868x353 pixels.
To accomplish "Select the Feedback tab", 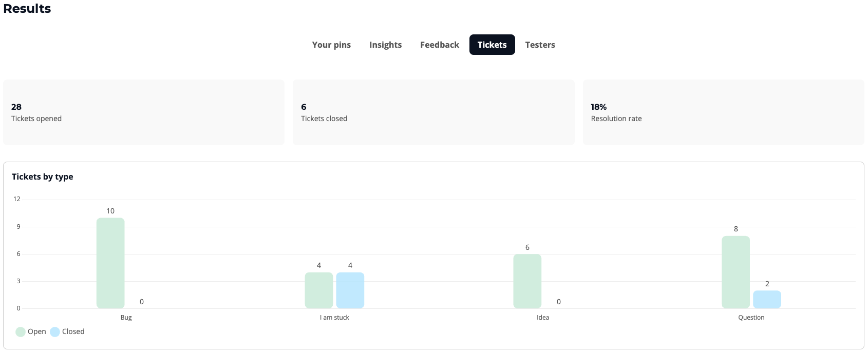I will click(x=439, y=45).
